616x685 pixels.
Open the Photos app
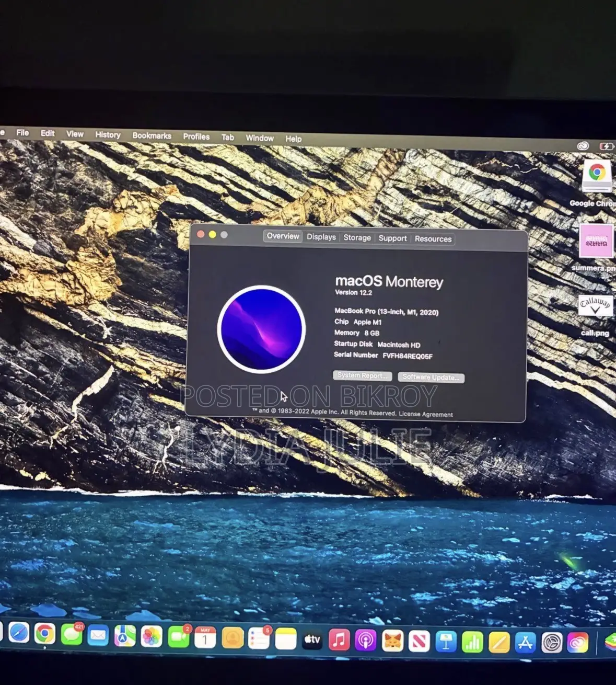(x=152, y=637)
